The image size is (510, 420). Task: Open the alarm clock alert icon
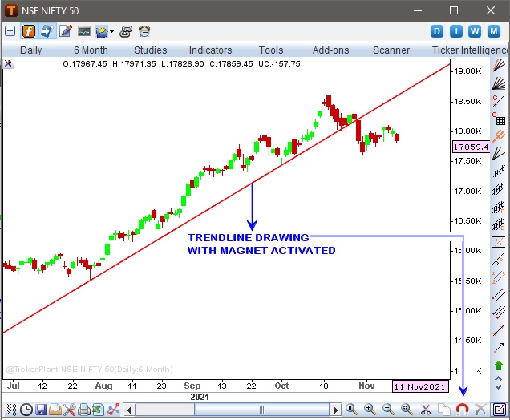pos(144,31)
